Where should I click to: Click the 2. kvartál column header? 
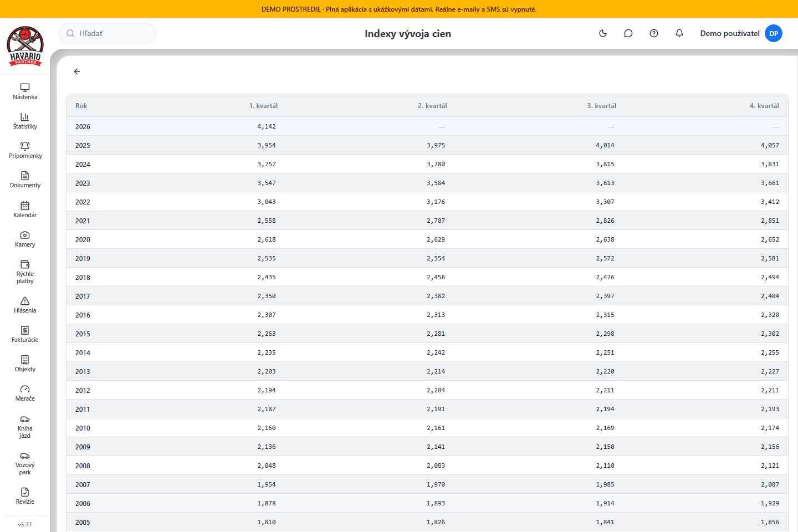432,106
